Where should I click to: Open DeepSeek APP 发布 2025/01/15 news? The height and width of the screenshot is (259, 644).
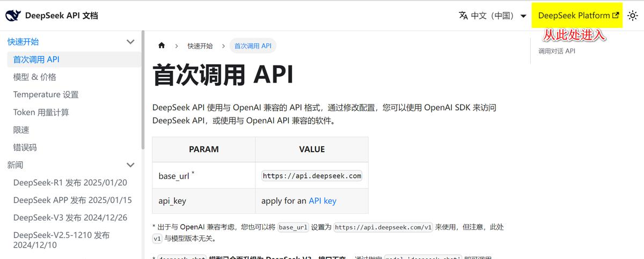[x=74, y=200]
